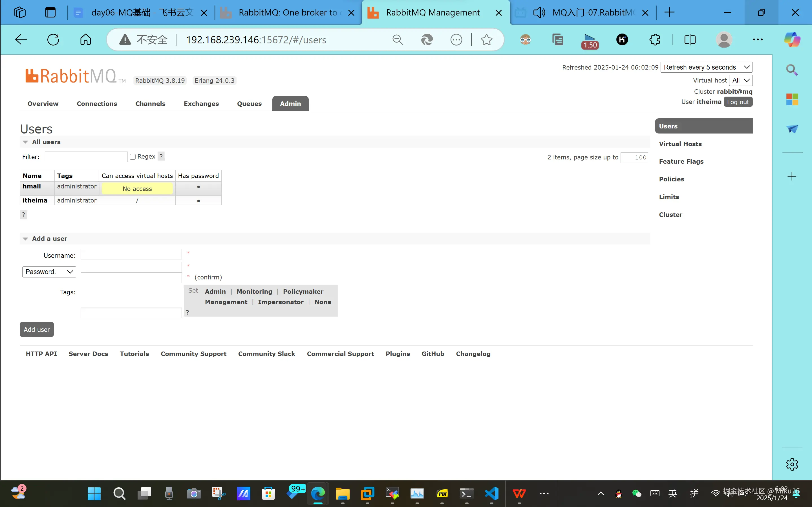Open the Virtual host dropdown

coord(741,80)
